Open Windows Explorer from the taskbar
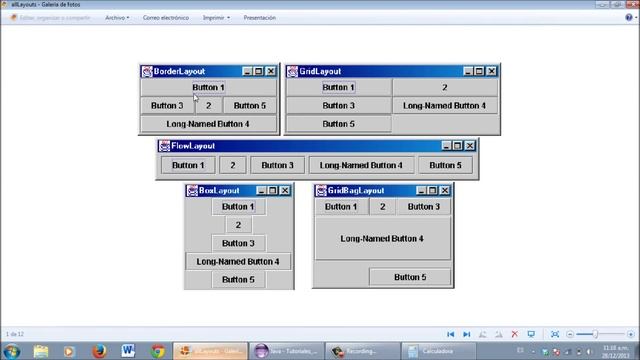The height and width of the screenshot is (360, 640). point(41,351)
